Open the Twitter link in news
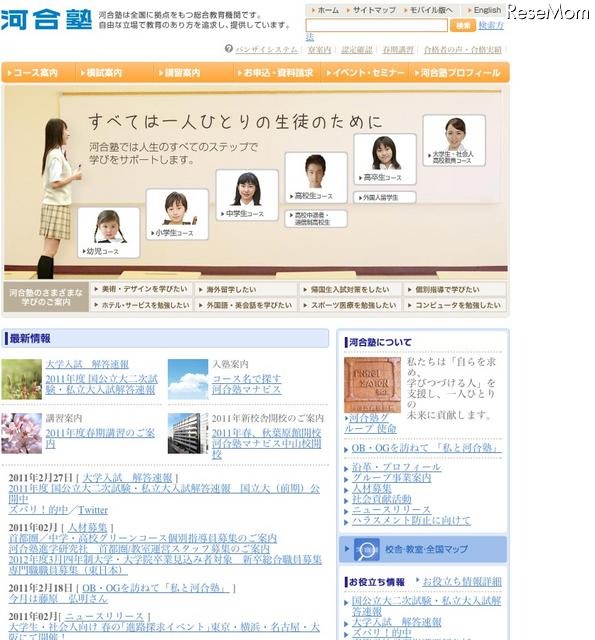This screenshot has height=640, width=595. tap(93, 510)
